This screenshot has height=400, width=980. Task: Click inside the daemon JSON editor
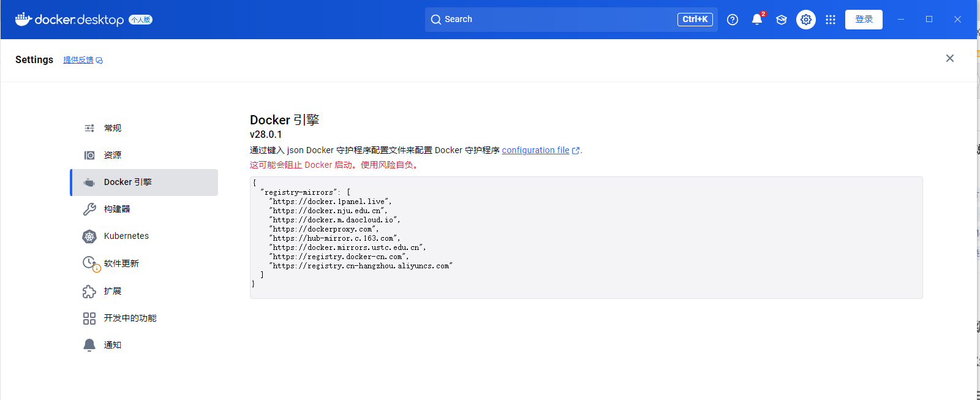click(x=586, y=238)
